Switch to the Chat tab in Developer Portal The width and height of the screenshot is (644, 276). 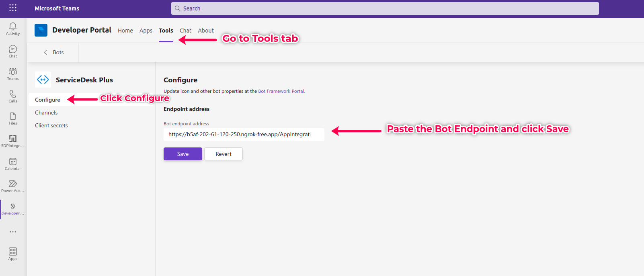[x=185, y=31]
